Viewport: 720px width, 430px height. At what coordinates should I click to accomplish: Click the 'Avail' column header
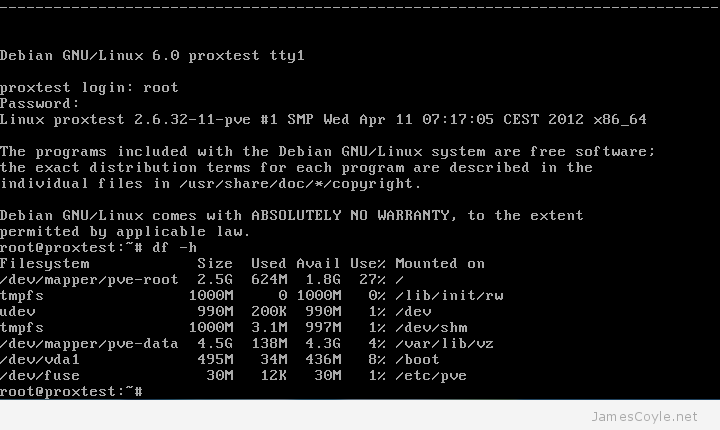point(318,264)
